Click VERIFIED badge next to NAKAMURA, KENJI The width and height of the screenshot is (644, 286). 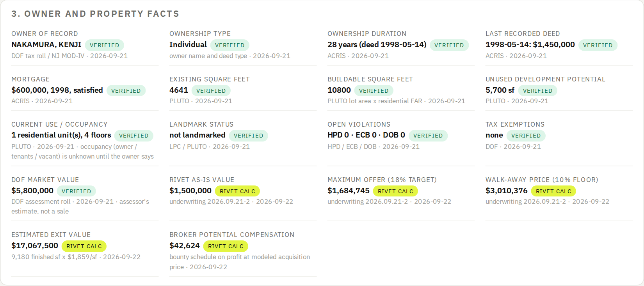105,45
